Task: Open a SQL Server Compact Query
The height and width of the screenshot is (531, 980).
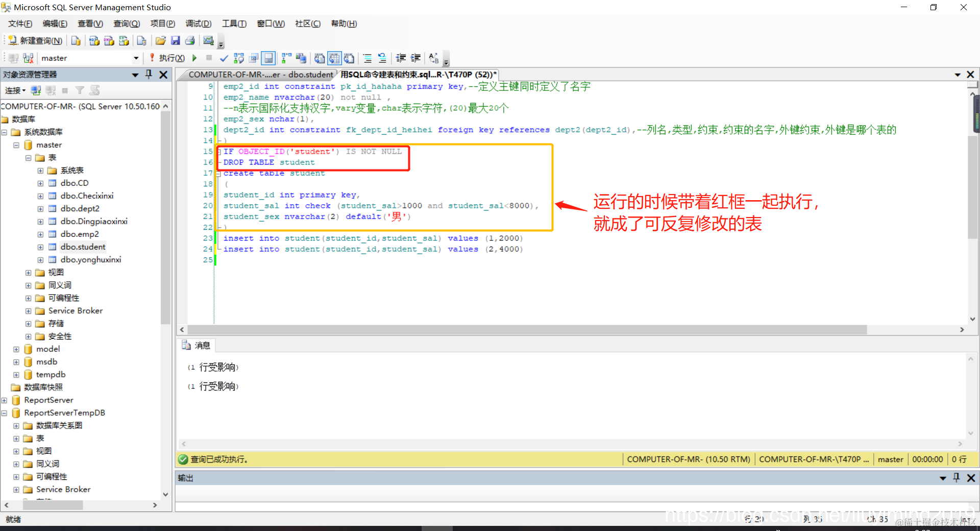Action: pos(141,41)
